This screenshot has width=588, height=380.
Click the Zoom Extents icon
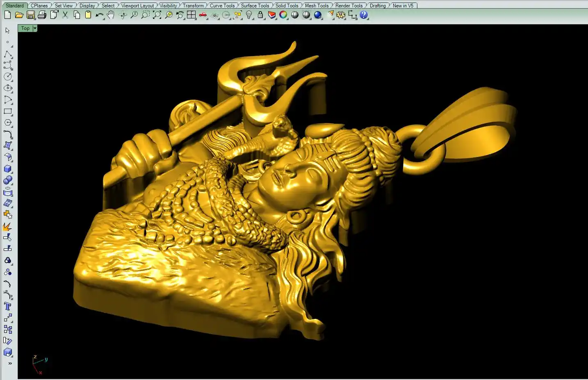coord(157,15)
